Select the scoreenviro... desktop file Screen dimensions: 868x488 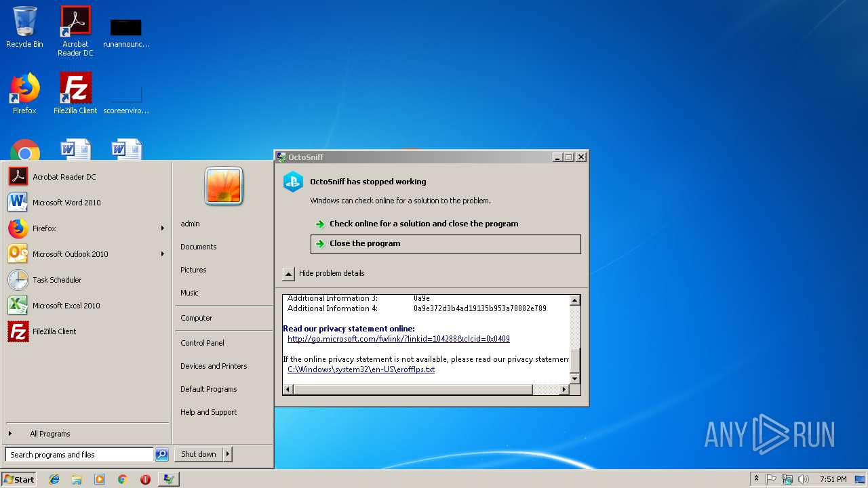[x=126, y=99]
